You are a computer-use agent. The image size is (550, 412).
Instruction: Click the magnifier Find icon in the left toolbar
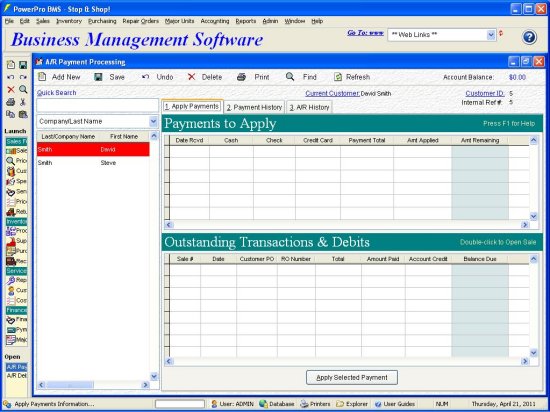(x=23, y=89)
